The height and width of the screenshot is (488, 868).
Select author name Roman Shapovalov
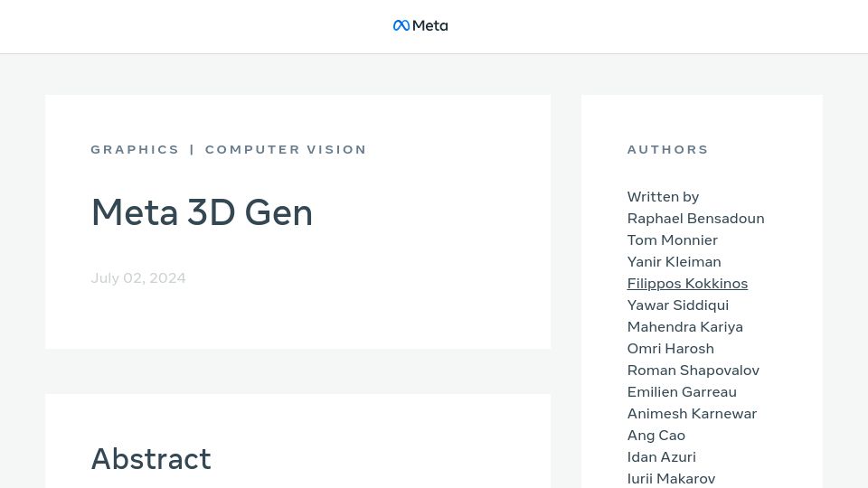click(x=693, y=371)
